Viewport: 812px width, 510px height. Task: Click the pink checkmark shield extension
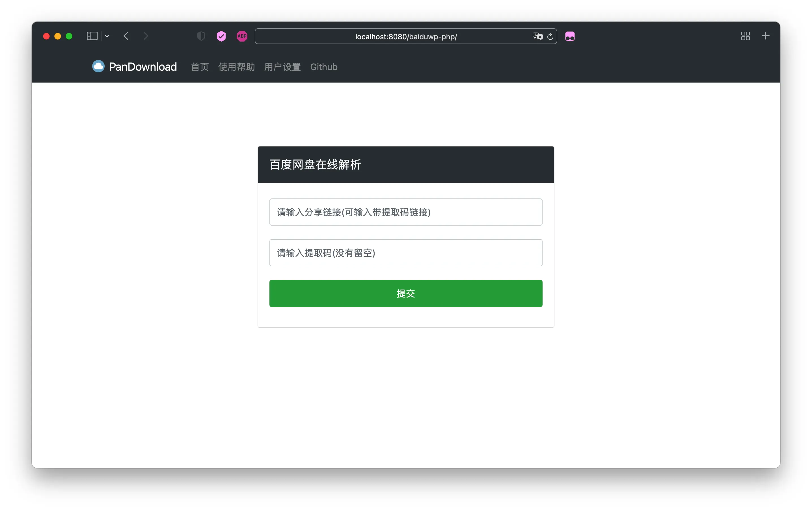click(221, 36)
